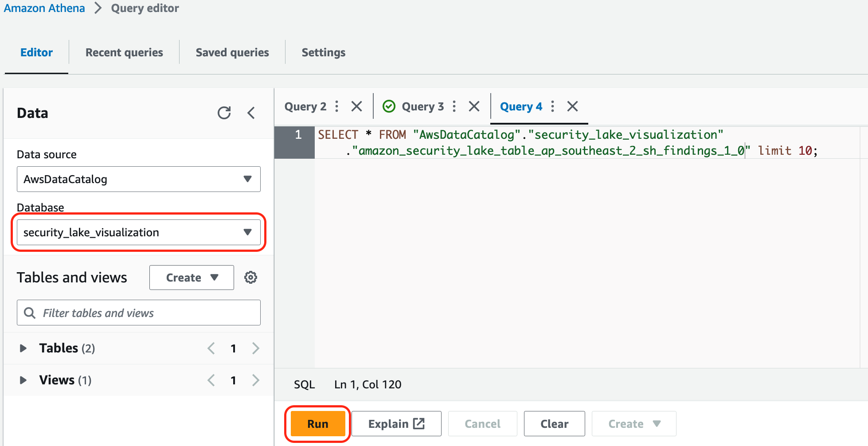Open Tables and views settings gear

pyautogui.click(x=251, y=277)
